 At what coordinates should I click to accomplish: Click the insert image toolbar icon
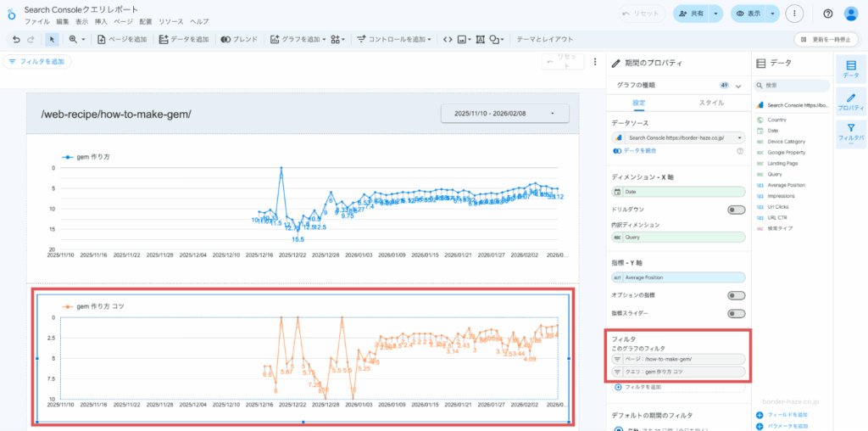[x=461, y=39]
